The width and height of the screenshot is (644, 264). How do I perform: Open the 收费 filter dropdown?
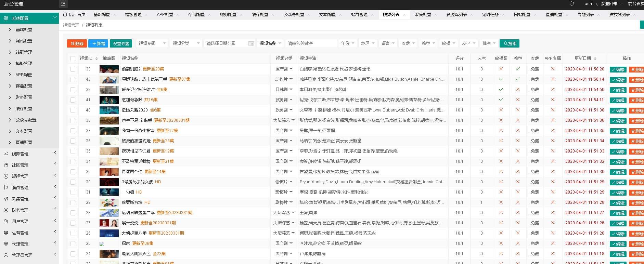pos(408,43)
